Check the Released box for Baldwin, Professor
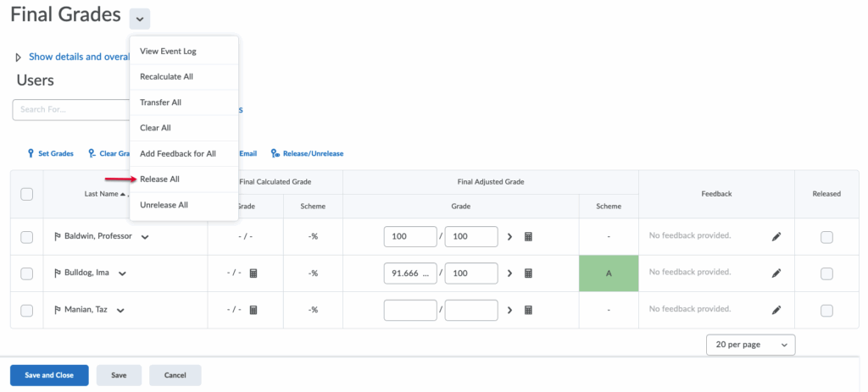 click(826, 237)
